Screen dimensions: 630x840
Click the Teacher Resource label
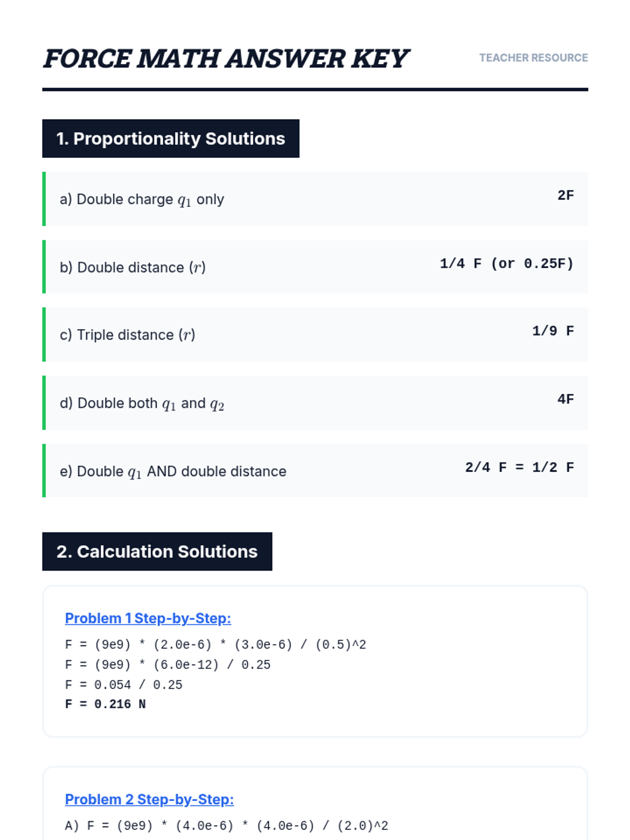533,58
